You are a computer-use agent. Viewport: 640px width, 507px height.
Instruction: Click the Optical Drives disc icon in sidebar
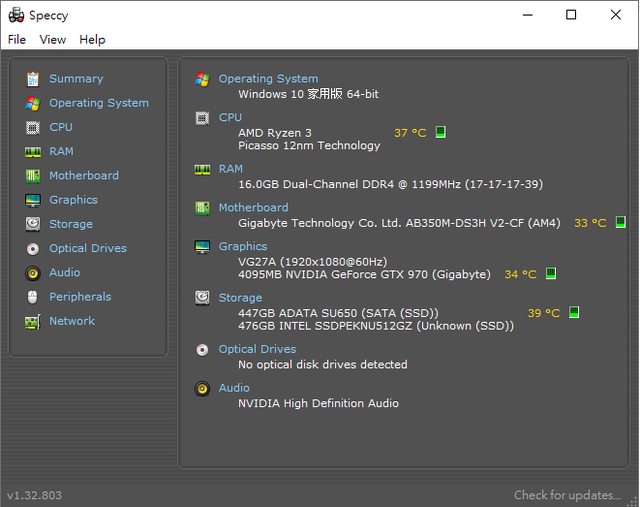point(33,249)
